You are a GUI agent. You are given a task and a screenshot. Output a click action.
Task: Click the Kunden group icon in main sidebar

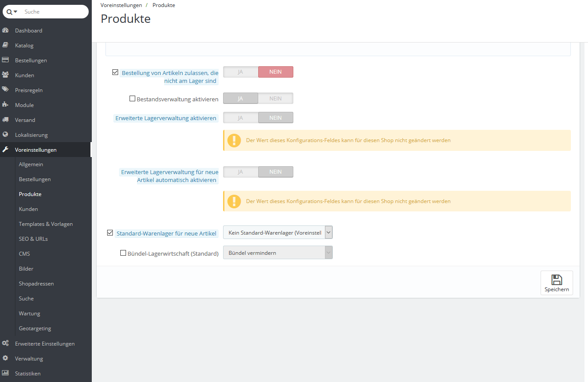pos(5,75)
